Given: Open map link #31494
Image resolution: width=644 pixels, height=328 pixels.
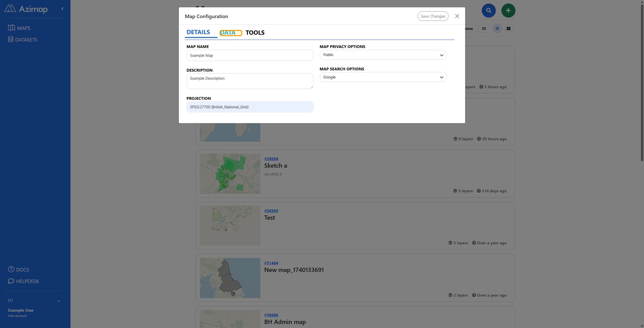Looking at the screenshot, I should [271, 263].
